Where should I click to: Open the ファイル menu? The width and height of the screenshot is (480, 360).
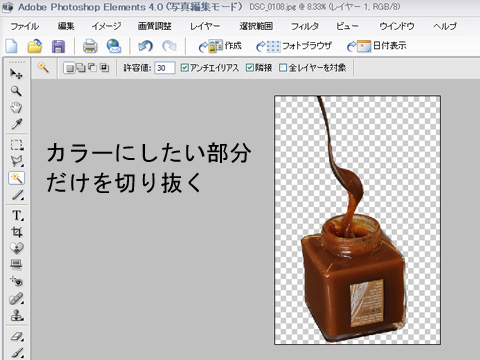(x=24, y=26)
